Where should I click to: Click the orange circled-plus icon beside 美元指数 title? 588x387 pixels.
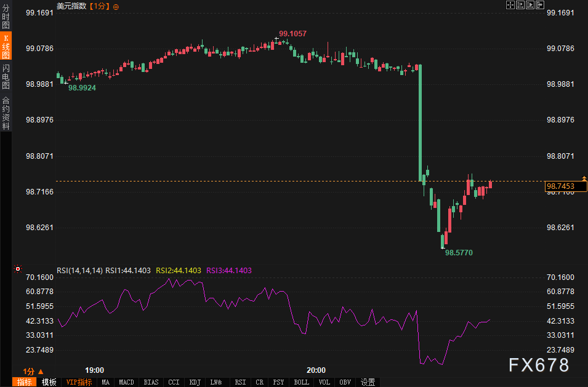coord(116,6)
